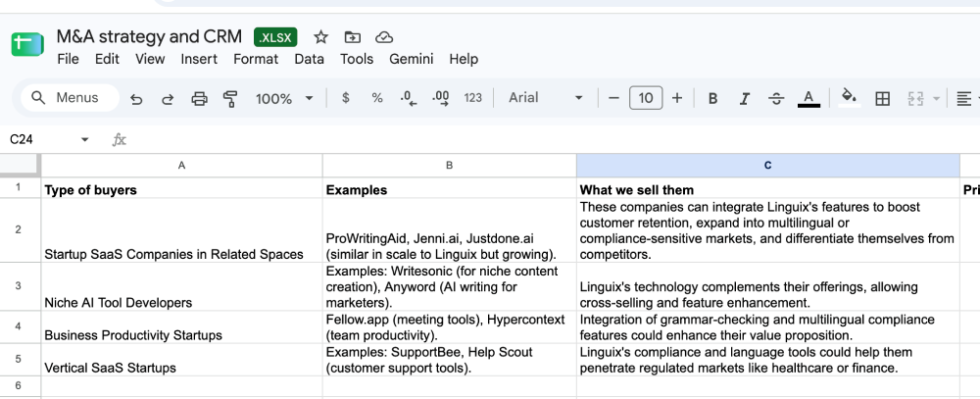Open horizontal align options
The height and width of the screenshot is (399, 980).
pyautogui.click(x=964, y=98)
